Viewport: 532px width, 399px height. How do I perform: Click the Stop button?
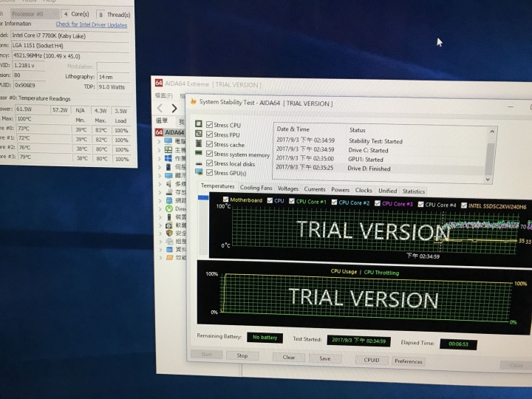[242, 355]
